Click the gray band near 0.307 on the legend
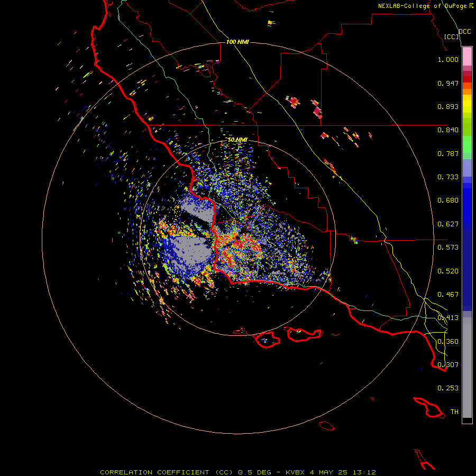 (x=467, y=368)
